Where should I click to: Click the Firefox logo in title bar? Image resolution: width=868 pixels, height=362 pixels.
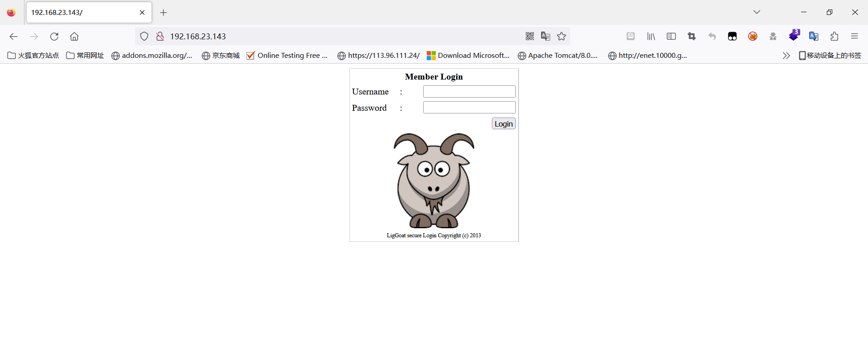(11, 13)
